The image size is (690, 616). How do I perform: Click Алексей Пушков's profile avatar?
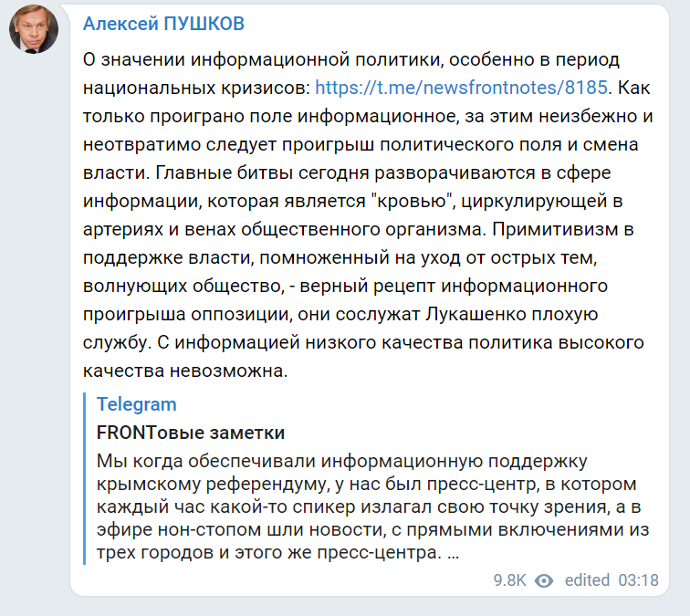coord(34,32)
